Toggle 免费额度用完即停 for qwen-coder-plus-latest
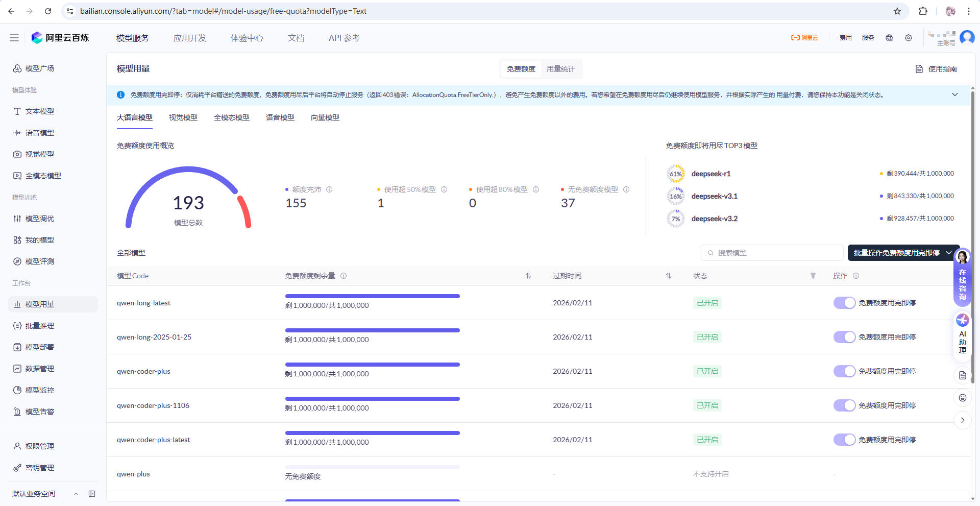 844,440
